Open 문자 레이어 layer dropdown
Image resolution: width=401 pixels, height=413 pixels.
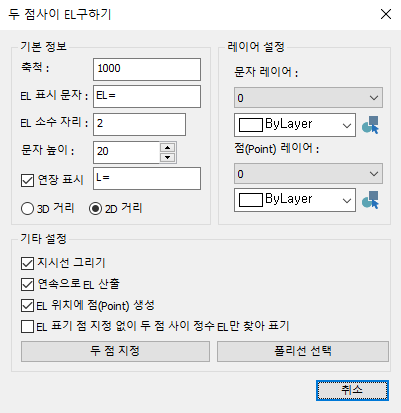(x=308, y=98)
